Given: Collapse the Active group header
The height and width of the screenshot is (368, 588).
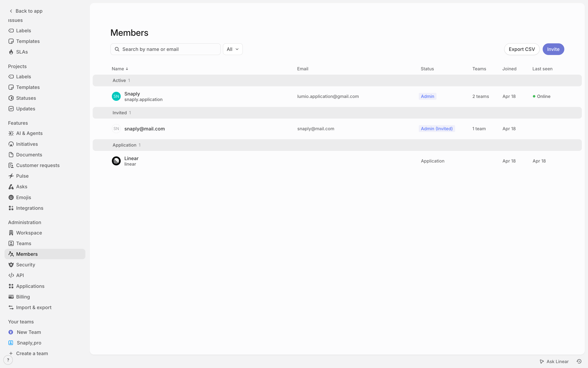Looking at the screenshot, I should [x=337, y=81].
